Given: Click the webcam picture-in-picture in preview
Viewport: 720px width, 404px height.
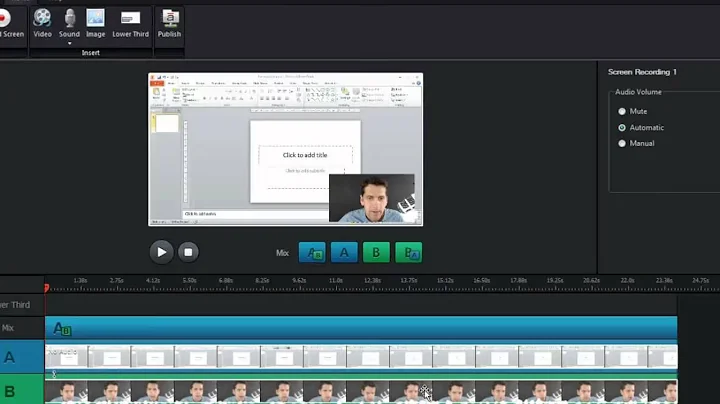Looking at the screenshot, I should pos(372,198).
